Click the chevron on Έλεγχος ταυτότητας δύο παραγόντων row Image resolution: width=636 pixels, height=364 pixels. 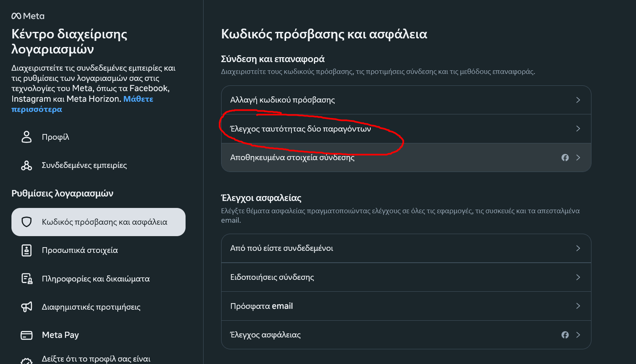pos(578,129)
